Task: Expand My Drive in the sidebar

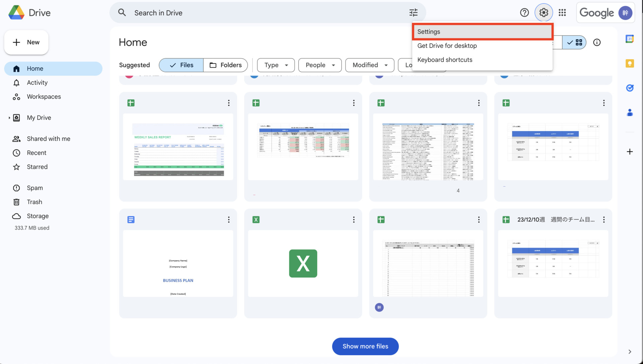Action: 9,118
